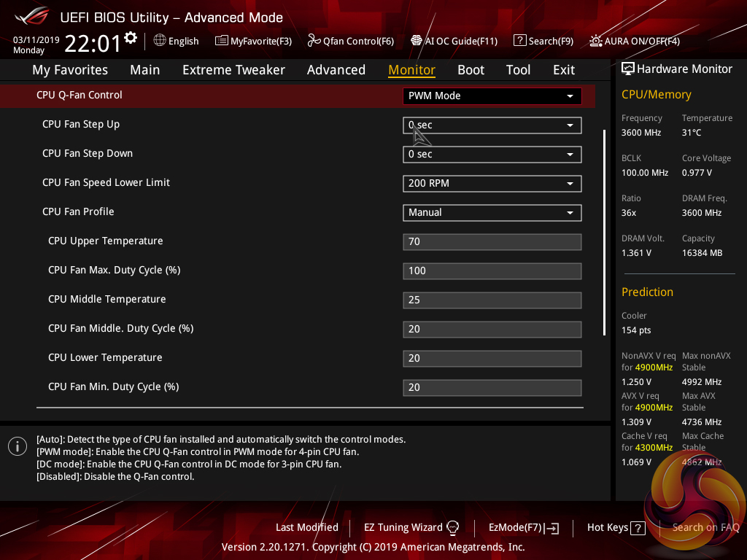This screenshot has width=747, height=560.
Task: Click the globe language icon
Action: click(x=160, y=41)
